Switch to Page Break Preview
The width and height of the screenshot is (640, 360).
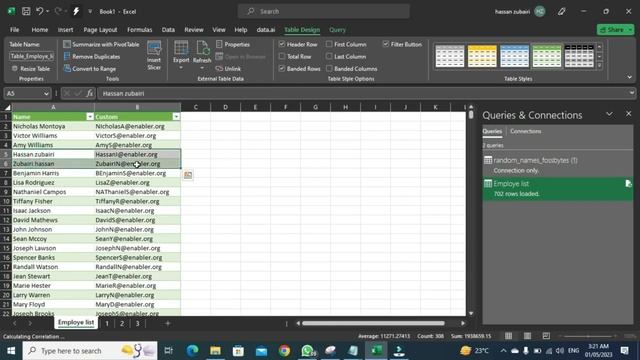(x=546, y=336)
